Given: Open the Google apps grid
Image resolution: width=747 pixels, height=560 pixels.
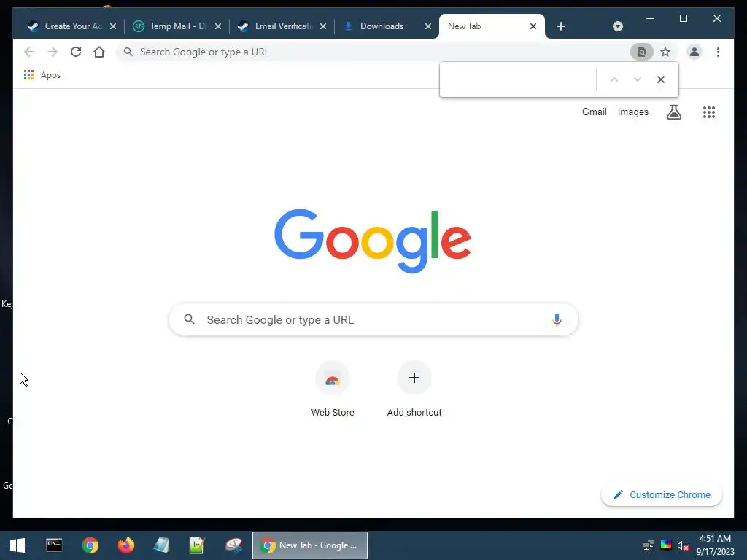Looking at the screenshot, I should 709,112.
